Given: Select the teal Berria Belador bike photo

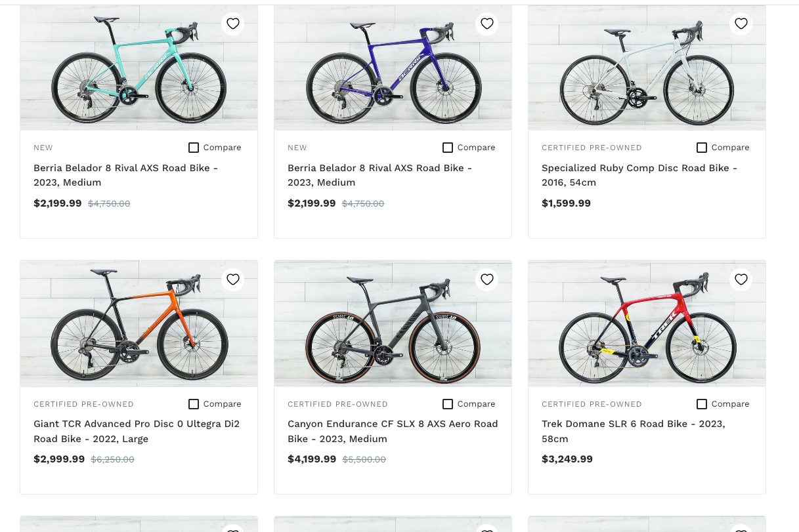Looking at the screenshot, I should click(139, 68).
